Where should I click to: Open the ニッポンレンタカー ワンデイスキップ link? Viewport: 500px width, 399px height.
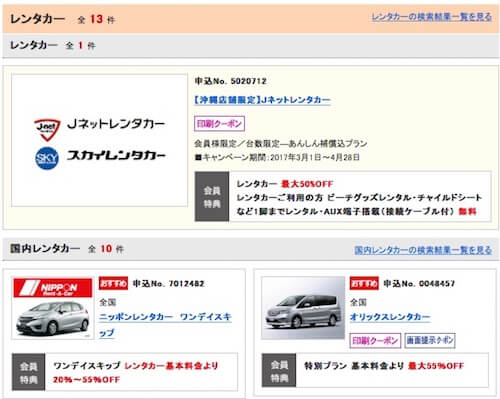[x=165, y=324]
